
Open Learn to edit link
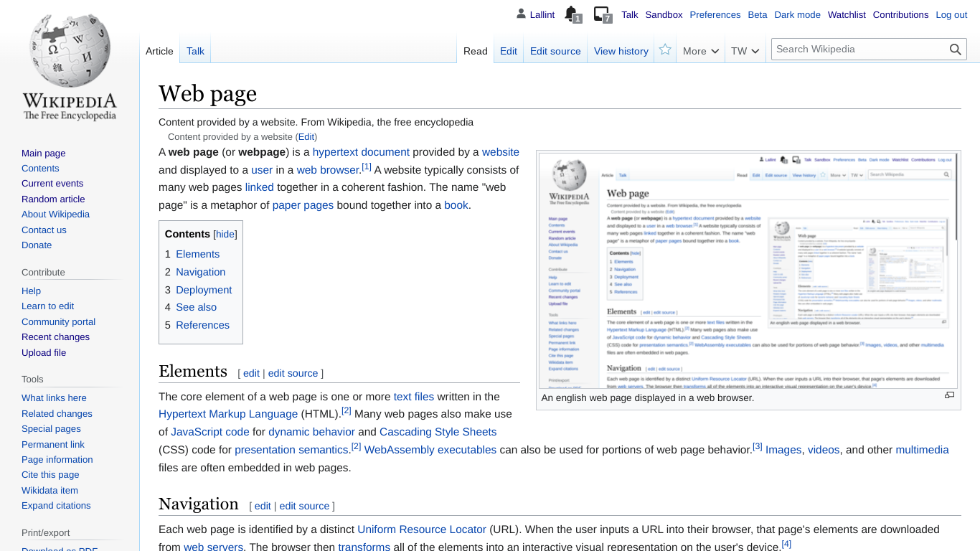pos(47,306)
